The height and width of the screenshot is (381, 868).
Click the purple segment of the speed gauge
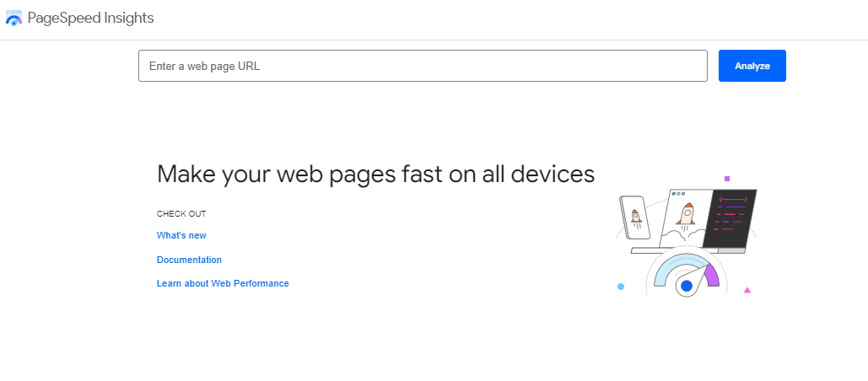click(712, 275)
